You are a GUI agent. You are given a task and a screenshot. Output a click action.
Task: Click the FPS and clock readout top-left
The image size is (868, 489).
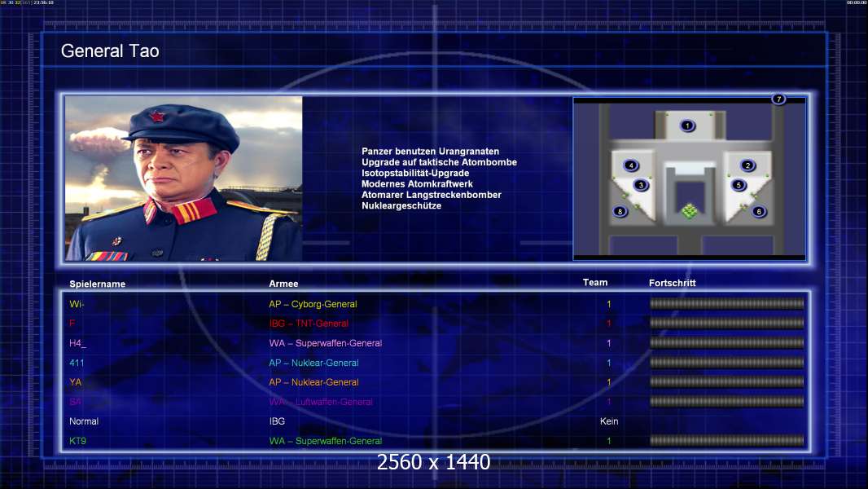pyautogui.click(x=27, y=2)
